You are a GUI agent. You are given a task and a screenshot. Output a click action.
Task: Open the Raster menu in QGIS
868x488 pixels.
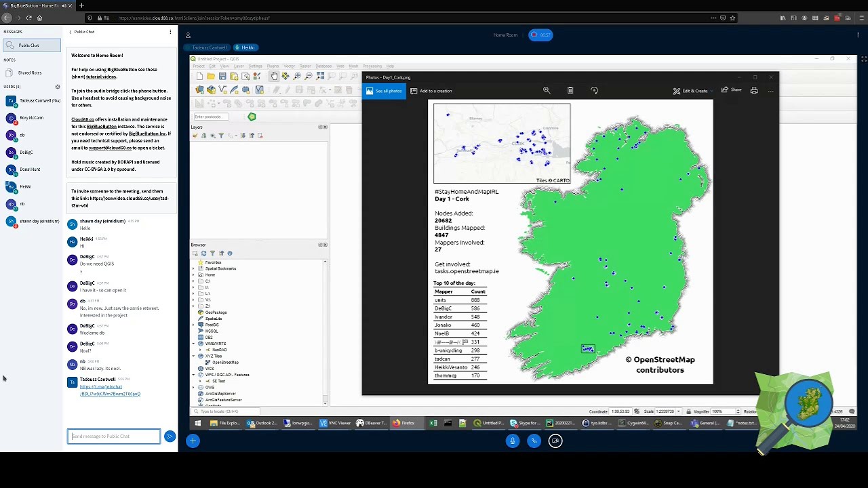[x=305, y=66]
